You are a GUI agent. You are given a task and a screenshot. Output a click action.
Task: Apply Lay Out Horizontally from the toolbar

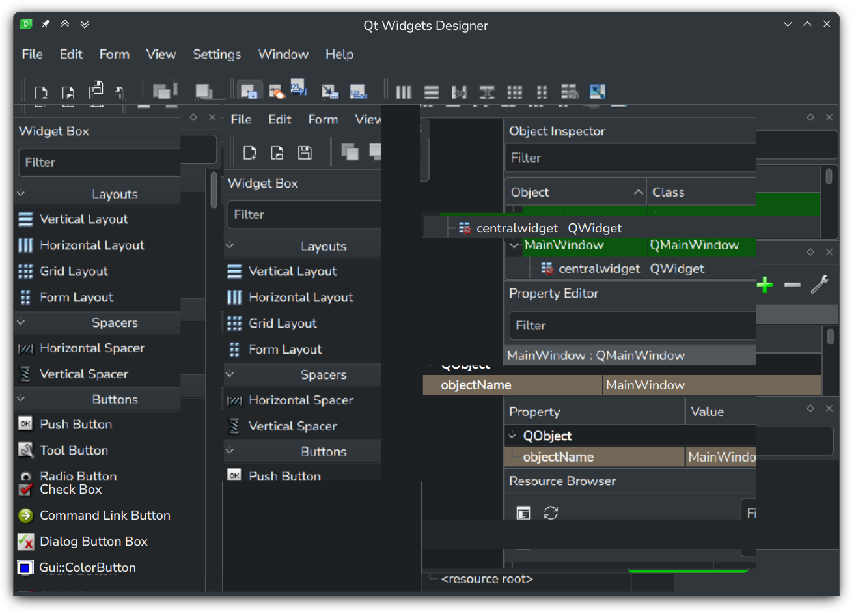point(404,92)
